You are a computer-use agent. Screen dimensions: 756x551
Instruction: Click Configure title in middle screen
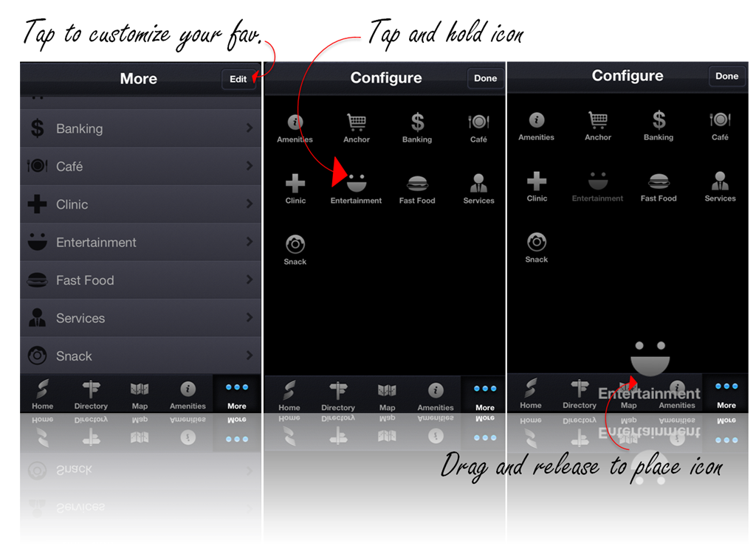[x=386, y=78]
